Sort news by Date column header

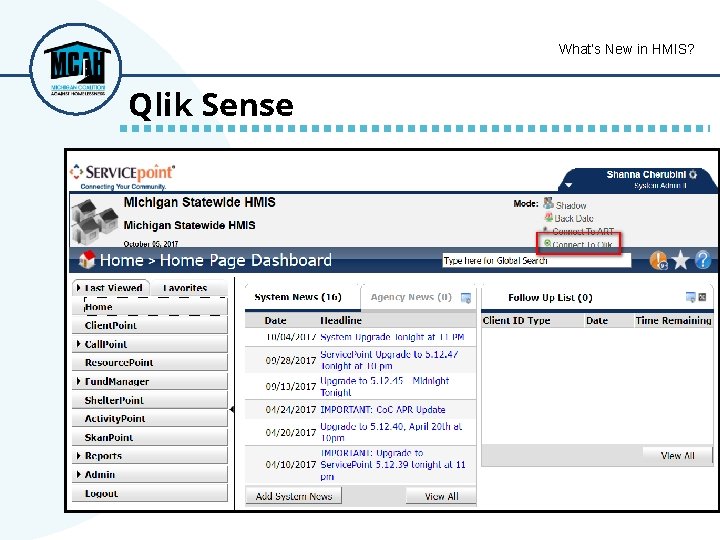tap(276, 320)
